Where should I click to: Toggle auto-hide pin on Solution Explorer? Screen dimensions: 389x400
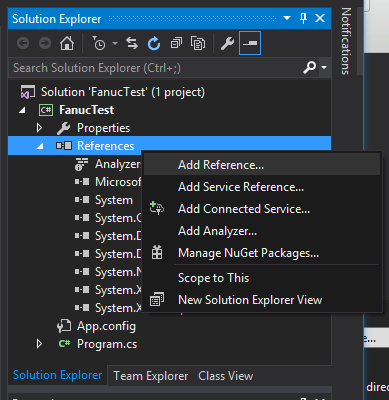tap(303, 18)
